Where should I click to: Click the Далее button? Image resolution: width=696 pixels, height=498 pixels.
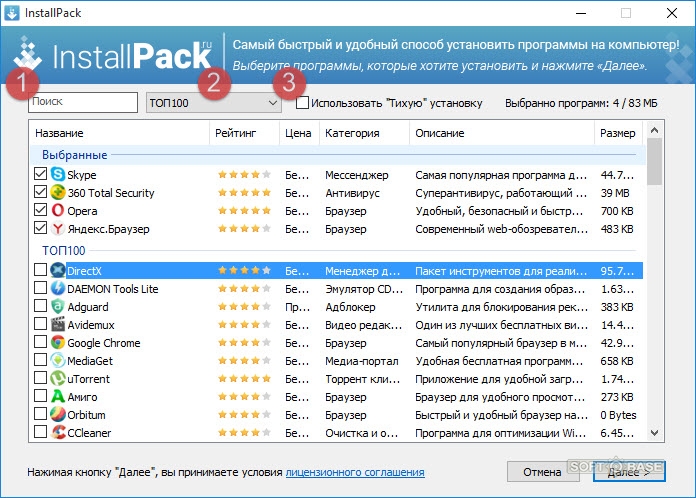coord(629,472)
